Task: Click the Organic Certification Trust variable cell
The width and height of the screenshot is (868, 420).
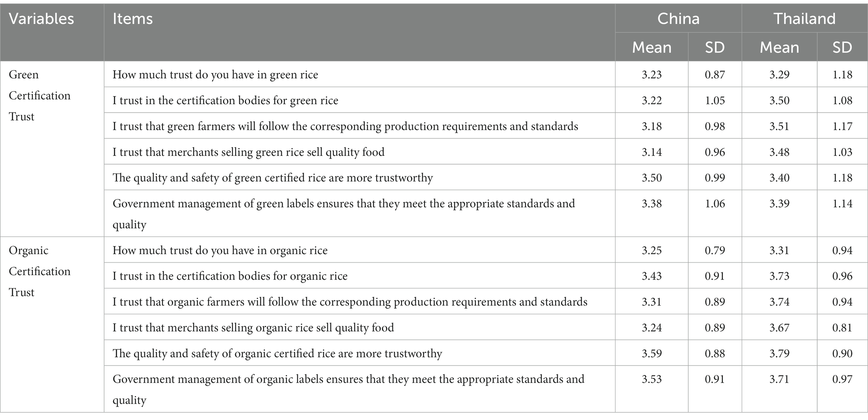Action: click(39, 271)
